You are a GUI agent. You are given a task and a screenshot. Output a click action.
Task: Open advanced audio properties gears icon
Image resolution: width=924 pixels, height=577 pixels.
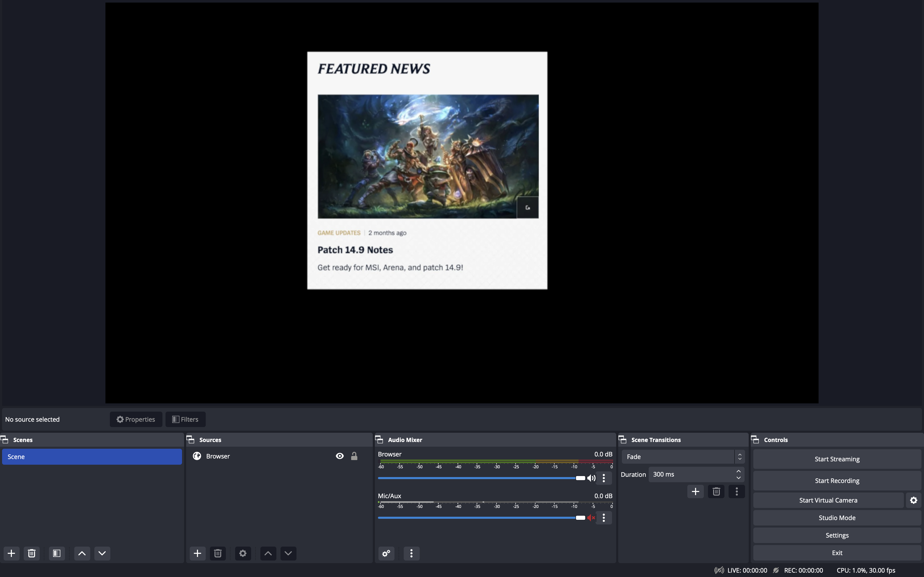point(386,553)
